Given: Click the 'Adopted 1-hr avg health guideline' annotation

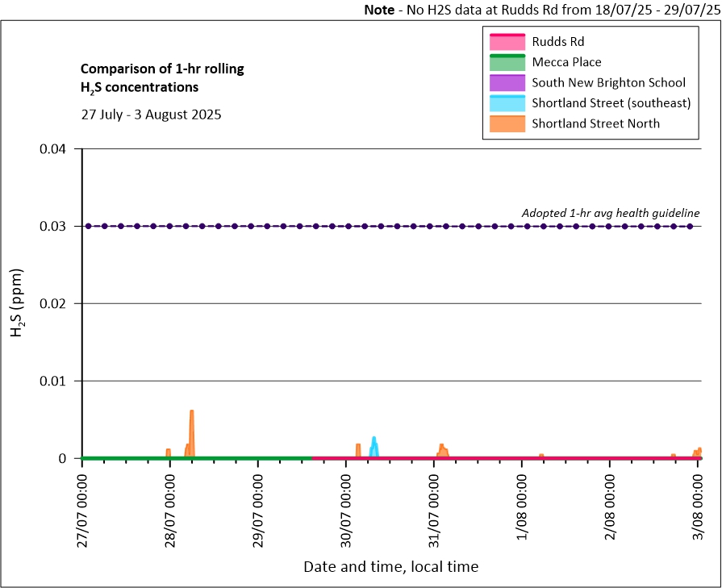Looking at the screenshot, I should click(x=610, y=213).
